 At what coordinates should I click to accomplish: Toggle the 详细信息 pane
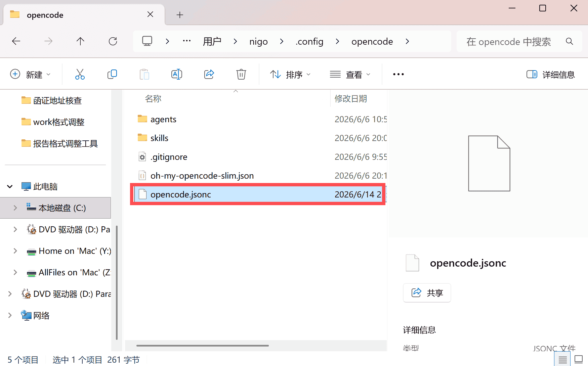click(551, 74)
